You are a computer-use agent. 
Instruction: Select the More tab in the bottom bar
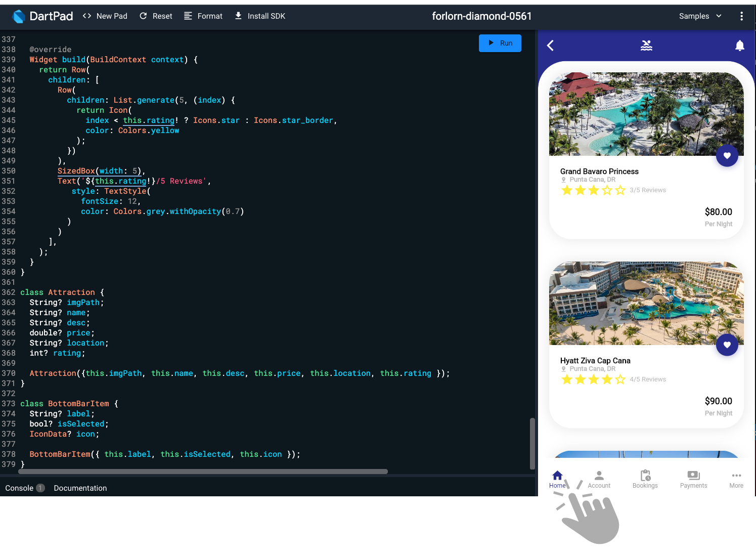point(736,479)
